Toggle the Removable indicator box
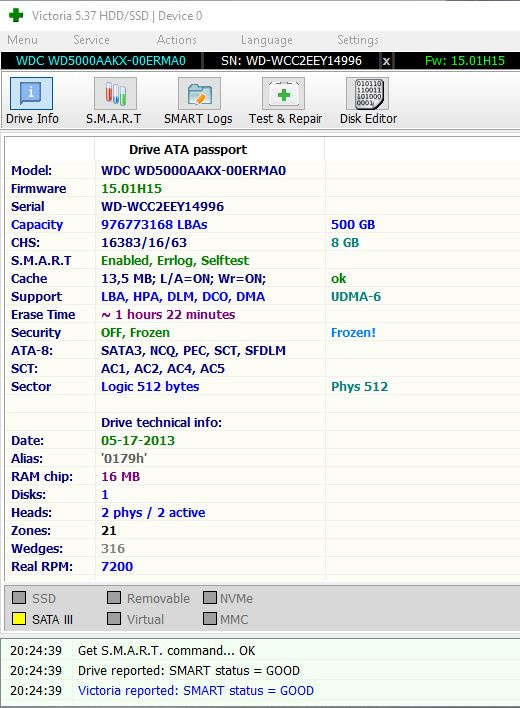Viewport: 520px width, 708px height. pyautogui.click(x=114, y=597)
